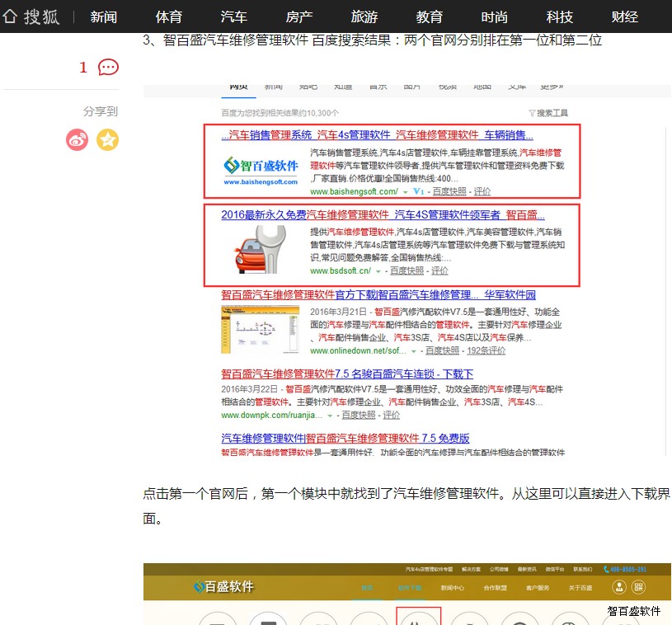This screenshot has width=672, height=625.
Task: Open the 汽车 channel in the top bar
Action: [234, 17]
